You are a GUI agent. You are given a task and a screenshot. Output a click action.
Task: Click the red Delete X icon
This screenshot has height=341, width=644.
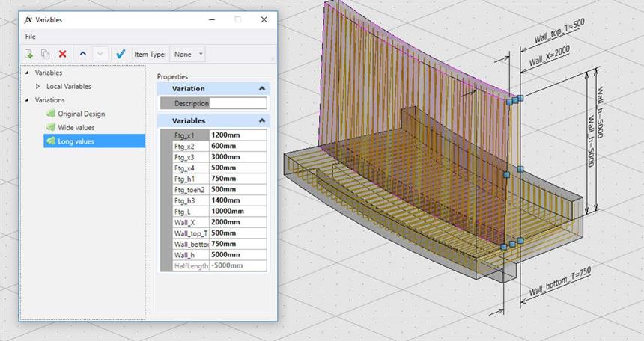click(63, 55)
